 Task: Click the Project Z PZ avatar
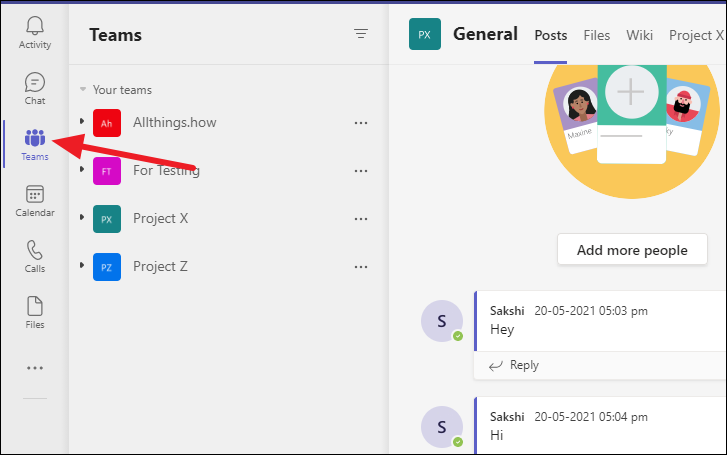[x=107, y=267]
